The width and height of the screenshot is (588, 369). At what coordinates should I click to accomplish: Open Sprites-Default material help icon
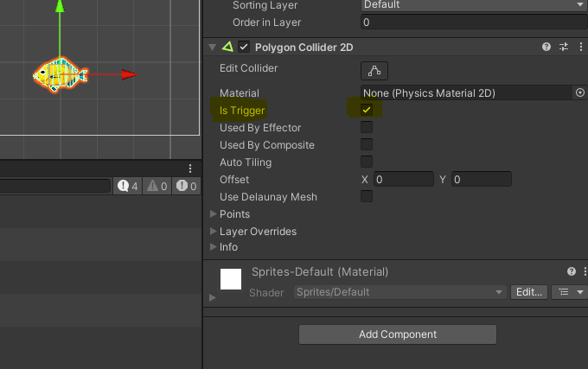click(571, 271)
